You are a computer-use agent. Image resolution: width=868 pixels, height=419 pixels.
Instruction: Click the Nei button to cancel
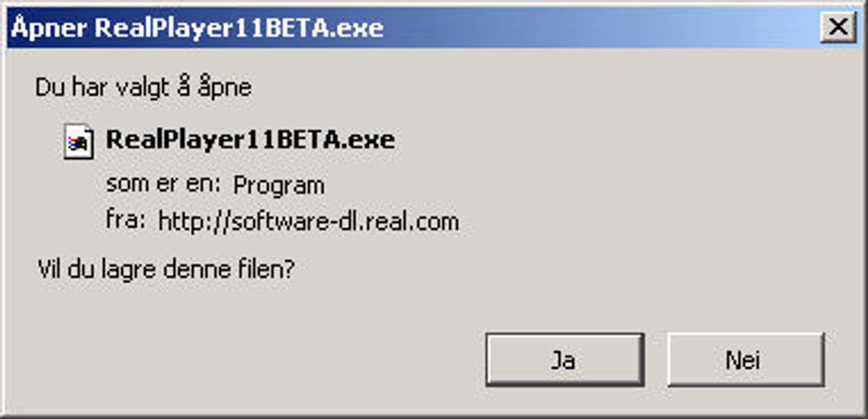pos(746,360)
